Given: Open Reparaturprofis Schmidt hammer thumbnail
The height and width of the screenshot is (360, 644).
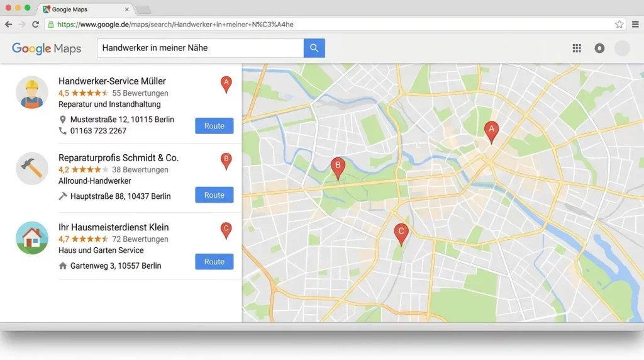Looking at the screenshot, I should coord(32,169).
